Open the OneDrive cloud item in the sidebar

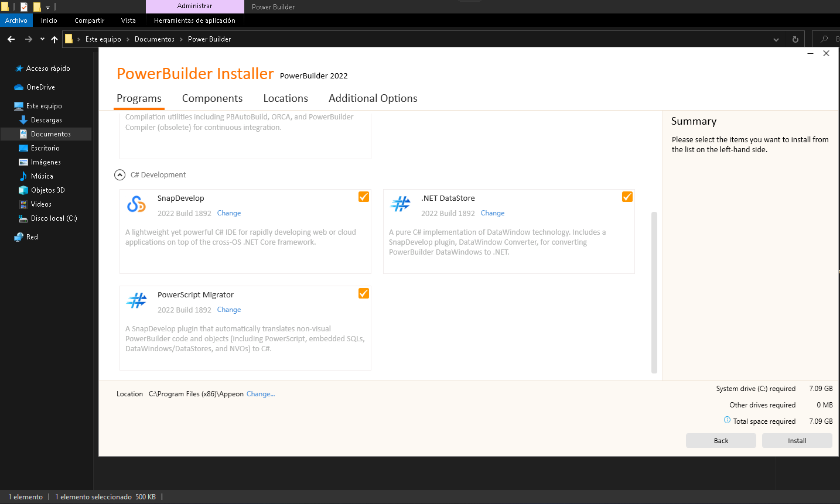click(40, 87)
